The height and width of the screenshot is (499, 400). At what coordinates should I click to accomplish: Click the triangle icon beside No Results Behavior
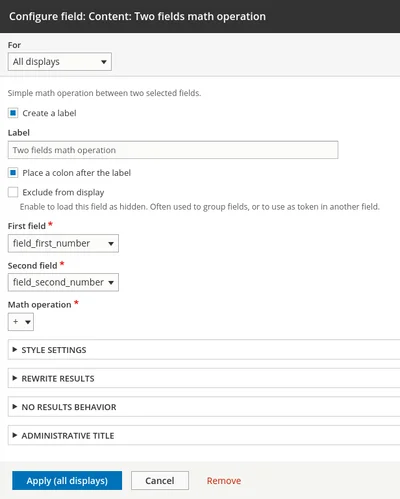15,407
